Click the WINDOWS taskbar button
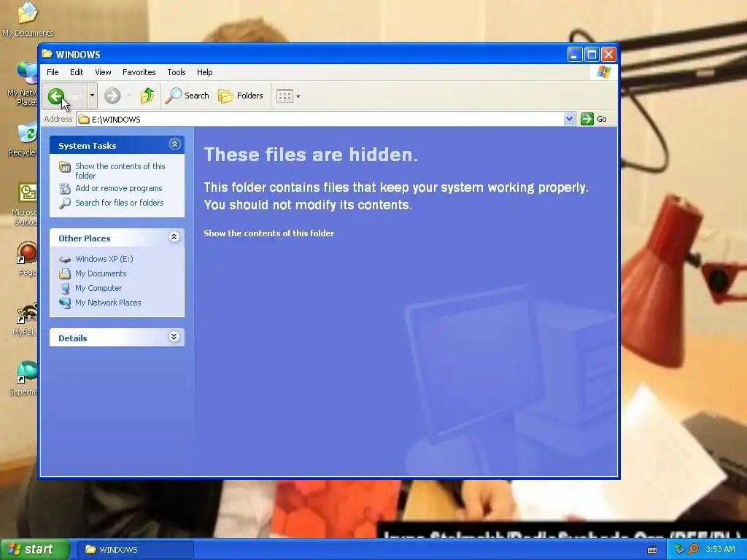747x560 pixels. tap(135, 550)
